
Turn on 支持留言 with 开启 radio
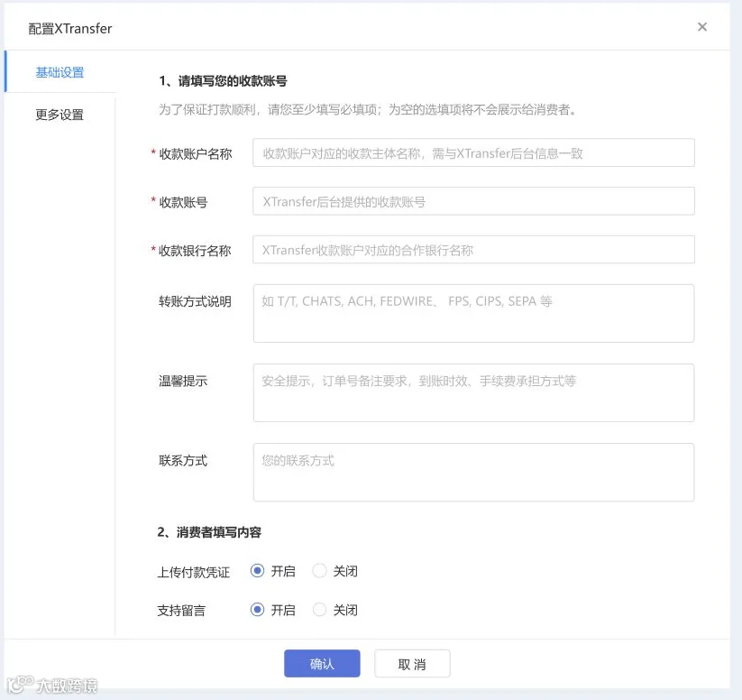(258, 610)
